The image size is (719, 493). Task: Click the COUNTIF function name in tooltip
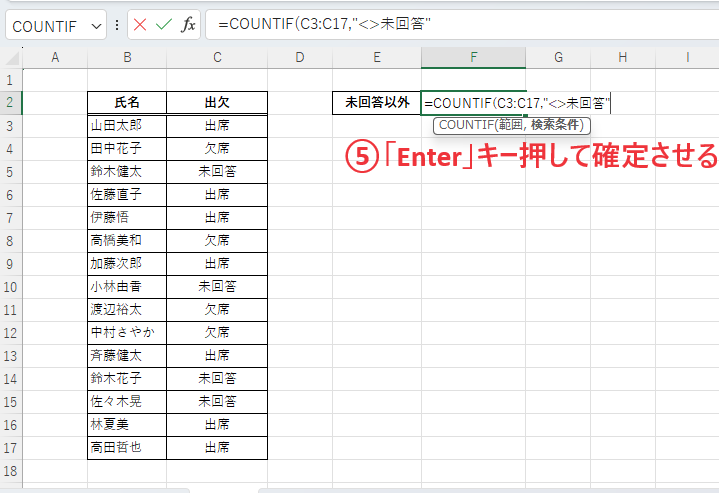tap(466, 125)
